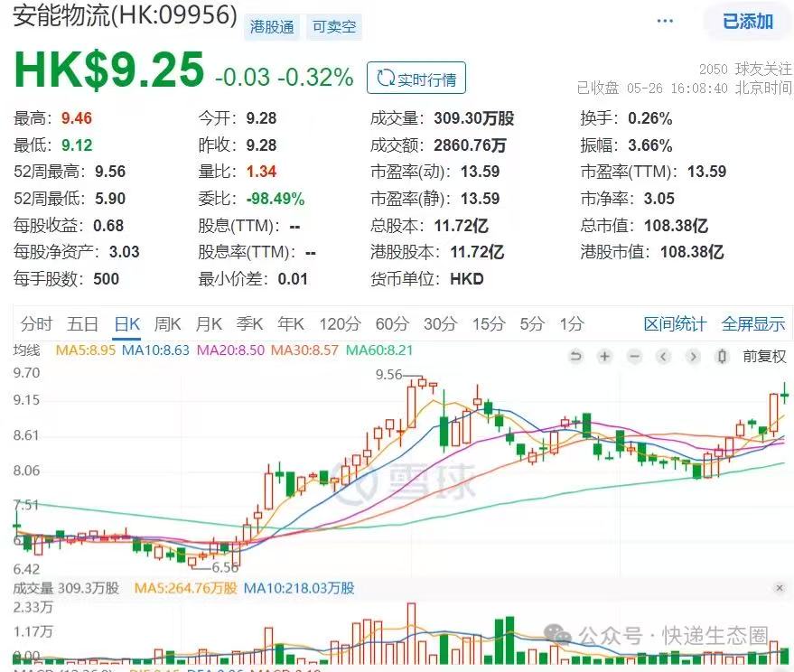Switch to the 5分 interval tab
The width and height of the screenshot is (794, 672).
point(532,323)
